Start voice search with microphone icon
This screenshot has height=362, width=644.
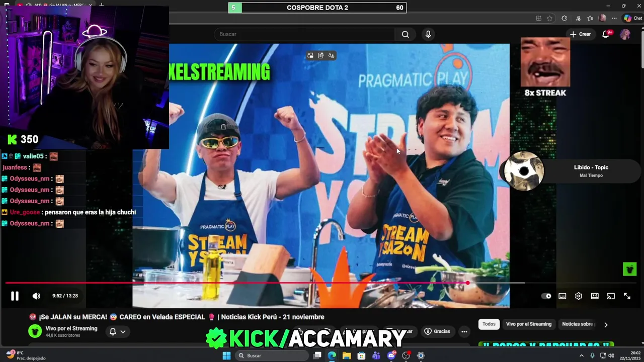pos(428,34)
